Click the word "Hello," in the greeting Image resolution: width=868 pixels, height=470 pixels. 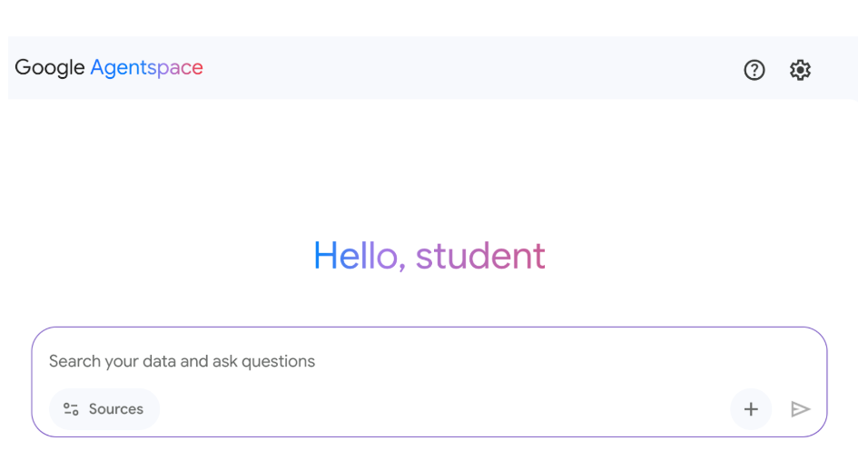coord(360,256)
